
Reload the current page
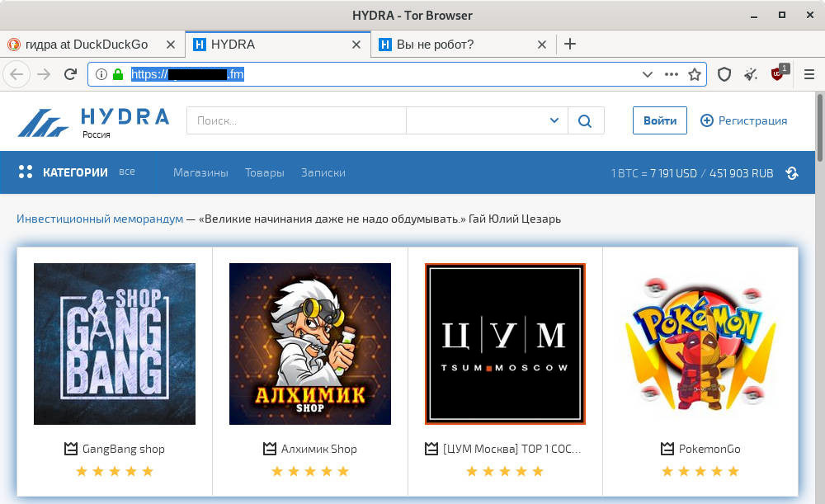coord(70,74)
